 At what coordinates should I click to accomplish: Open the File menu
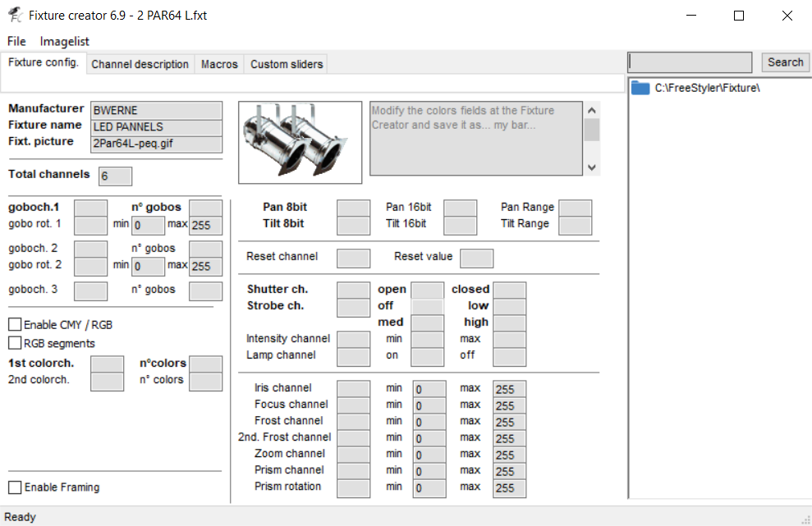(16, 41)
